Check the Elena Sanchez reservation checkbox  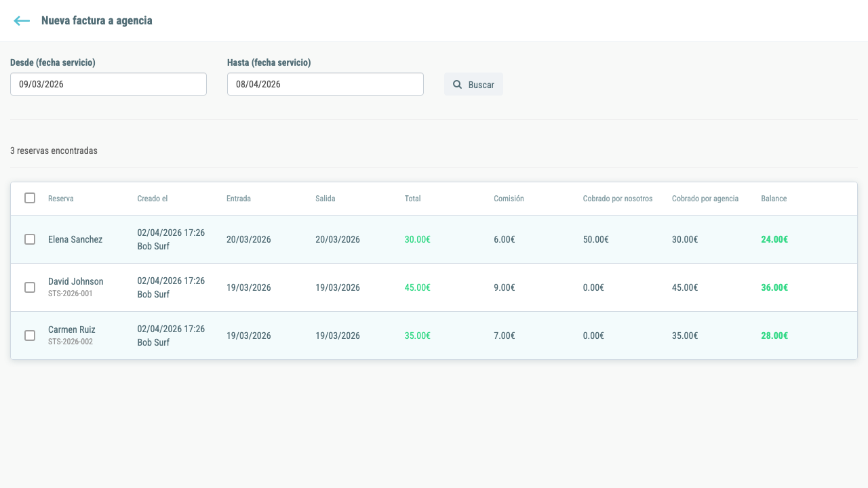pos(30,239)
